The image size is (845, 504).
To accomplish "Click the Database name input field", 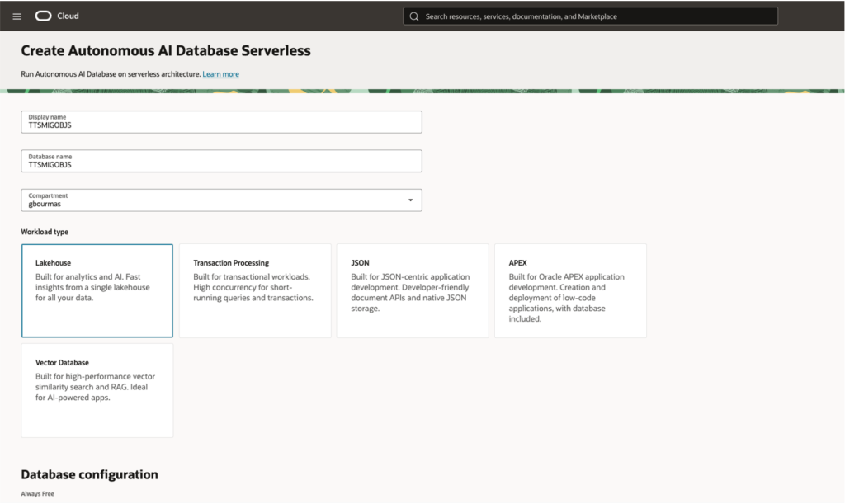I will [221, 161].
